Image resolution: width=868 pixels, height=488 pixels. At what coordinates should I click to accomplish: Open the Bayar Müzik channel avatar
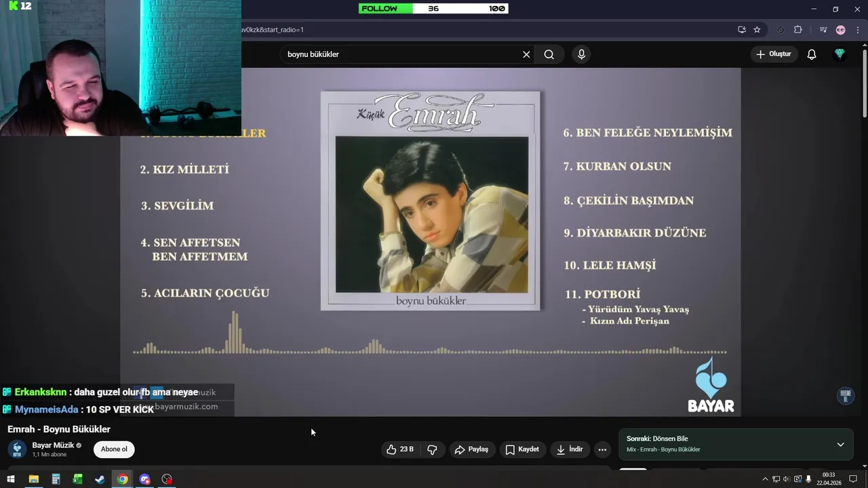(17, 449)
